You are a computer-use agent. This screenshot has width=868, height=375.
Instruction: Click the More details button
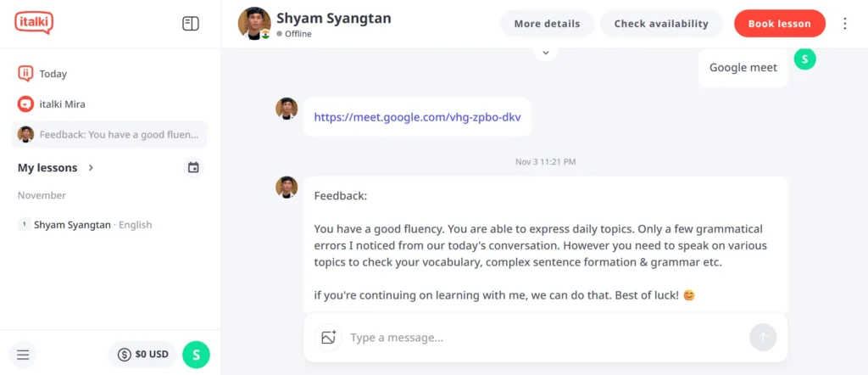click(547, 24)
